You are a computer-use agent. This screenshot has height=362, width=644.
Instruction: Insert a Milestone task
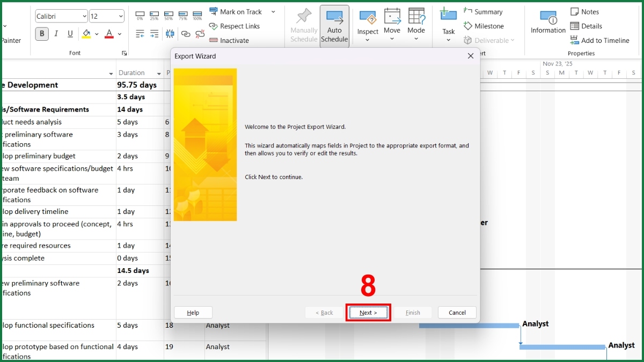coord(484,26)
